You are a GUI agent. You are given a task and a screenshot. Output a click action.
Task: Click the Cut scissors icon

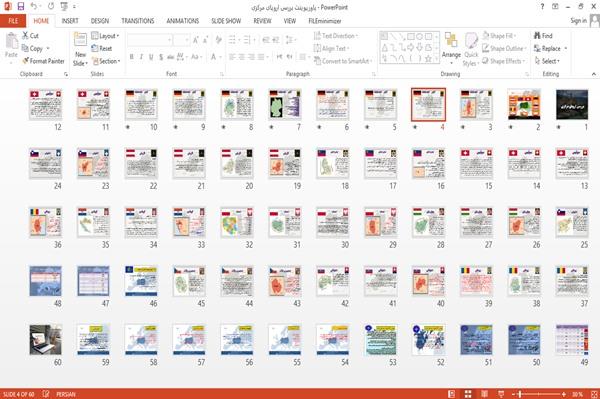pyautogui.click(x=26, y=36)
